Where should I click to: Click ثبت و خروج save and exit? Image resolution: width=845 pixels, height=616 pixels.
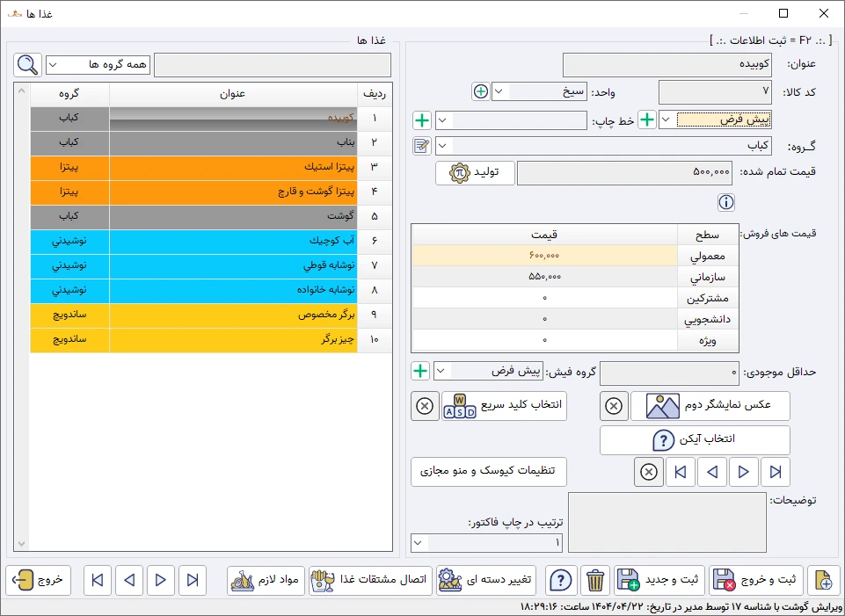pos(756,580)
